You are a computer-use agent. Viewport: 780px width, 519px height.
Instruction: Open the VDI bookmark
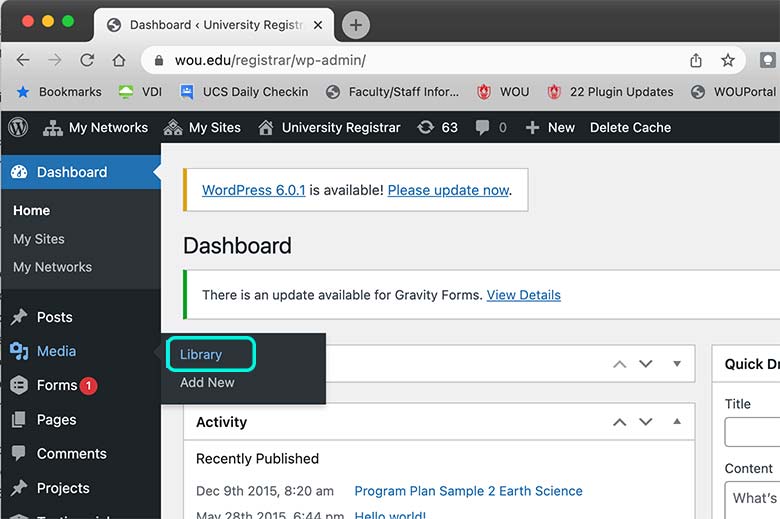(x=140, y=92)
